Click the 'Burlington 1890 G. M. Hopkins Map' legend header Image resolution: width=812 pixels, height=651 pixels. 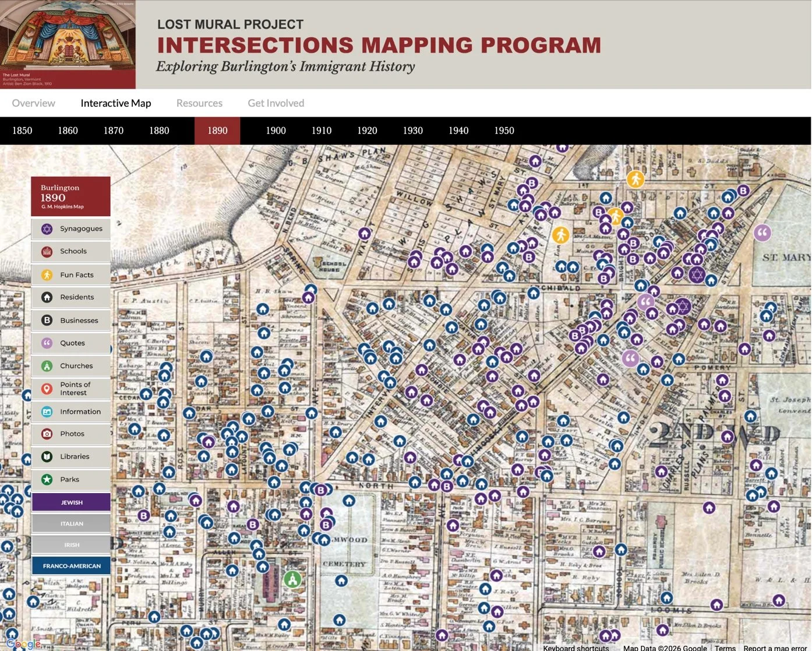70,196
